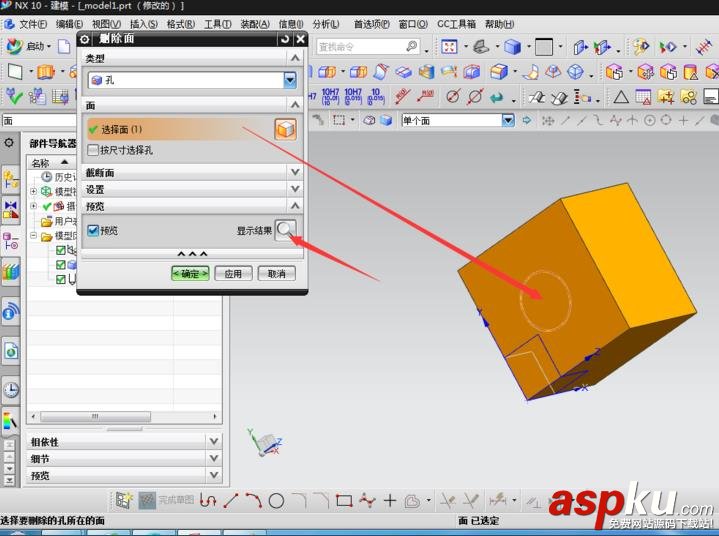Open the 分析(L) menu
The image size is (719, 536).
pyautogui.click(x=326, y=24)
